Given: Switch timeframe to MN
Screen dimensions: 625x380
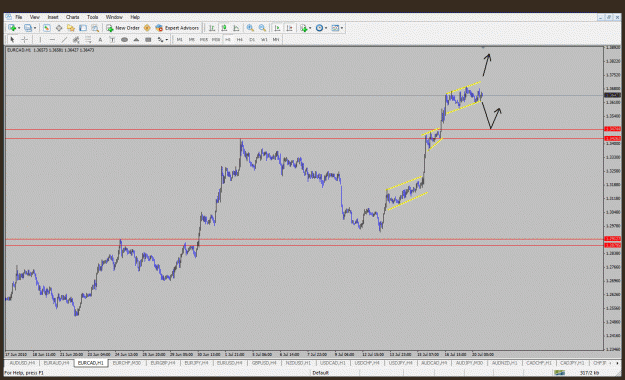Looking at the screenshot, I should (x=276, y=39).
